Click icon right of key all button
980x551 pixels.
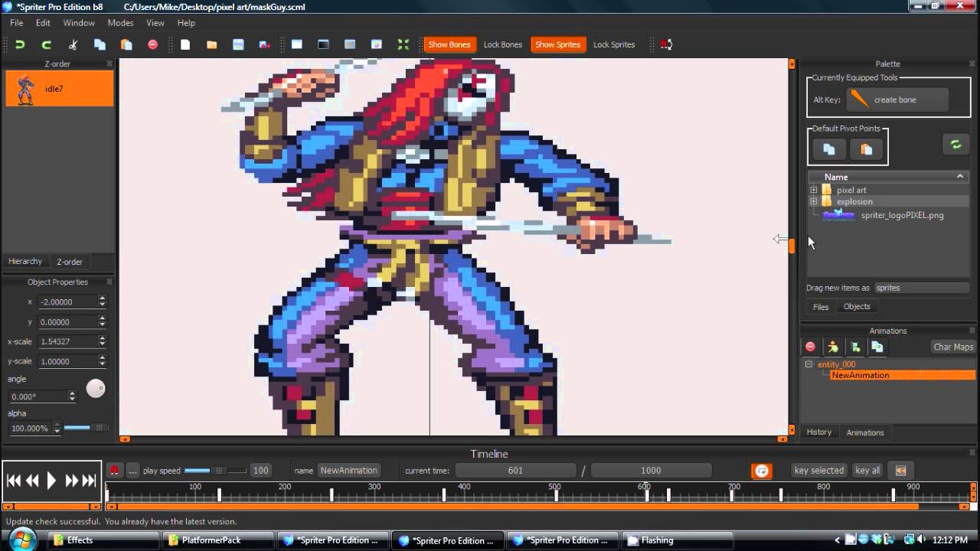901,471
